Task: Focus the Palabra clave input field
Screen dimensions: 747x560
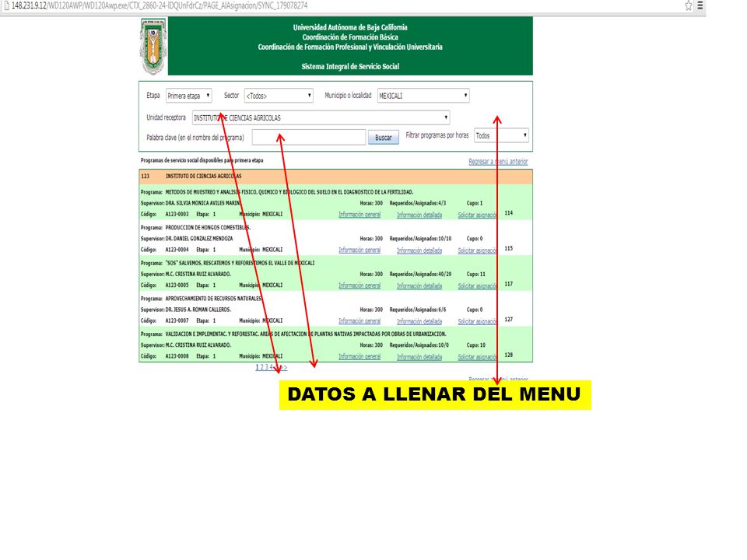Action: coord(309,137)
